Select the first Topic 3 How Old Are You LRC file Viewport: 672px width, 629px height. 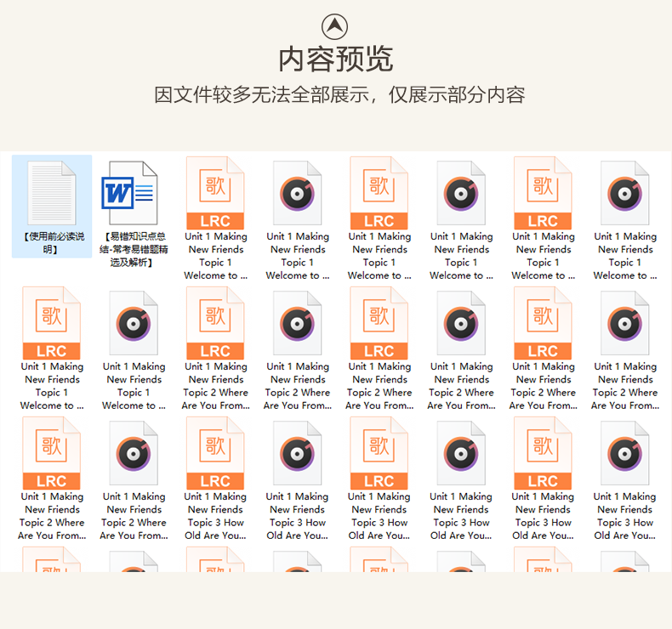click(215, 479)
